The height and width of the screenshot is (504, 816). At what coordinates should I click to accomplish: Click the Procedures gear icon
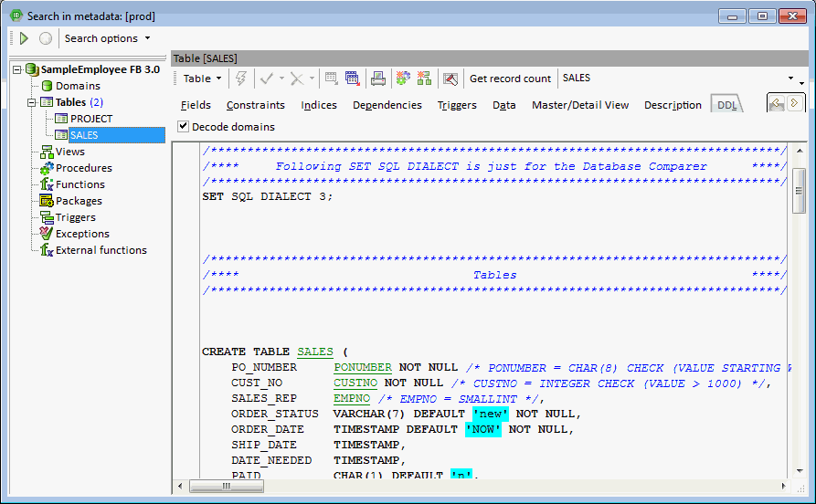pyautogui.click(x=47, y=168)
